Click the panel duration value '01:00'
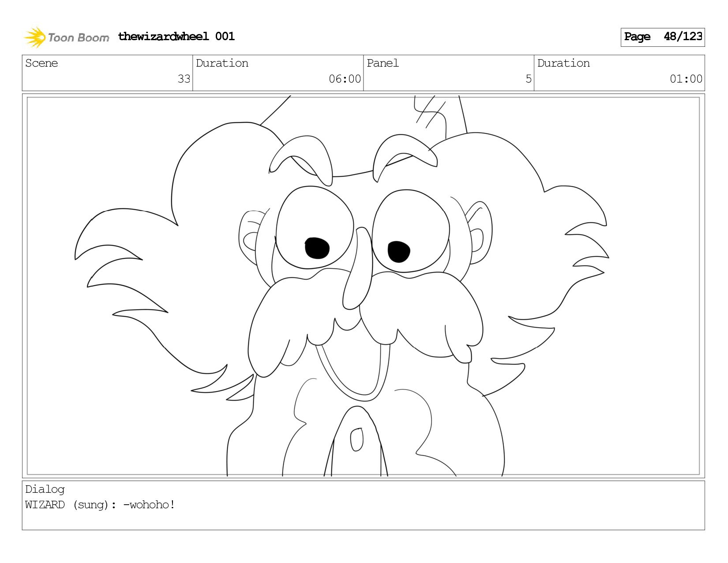Screen dimensions: 728x563 tap(686, 79)
